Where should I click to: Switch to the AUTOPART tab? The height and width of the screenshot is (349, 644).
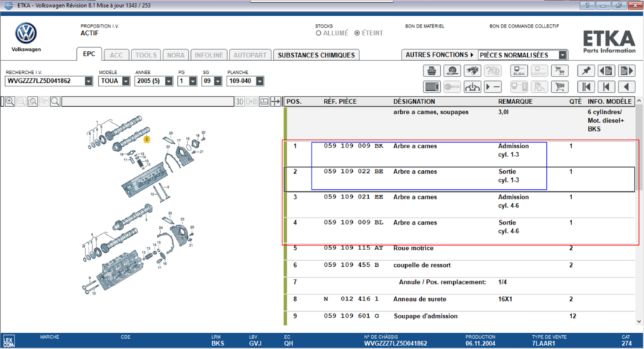coord(250,55)
